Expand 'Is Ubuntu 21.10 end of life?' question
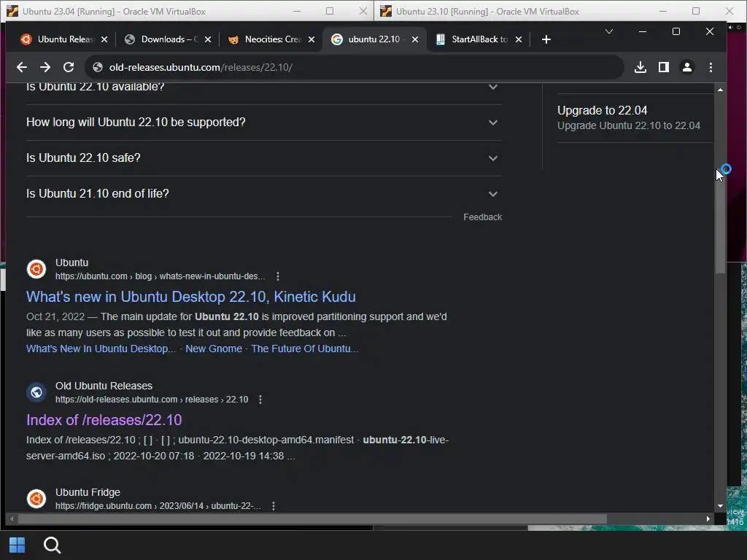Viewport: 747px width, 560px height. click(x=263, y=194)
